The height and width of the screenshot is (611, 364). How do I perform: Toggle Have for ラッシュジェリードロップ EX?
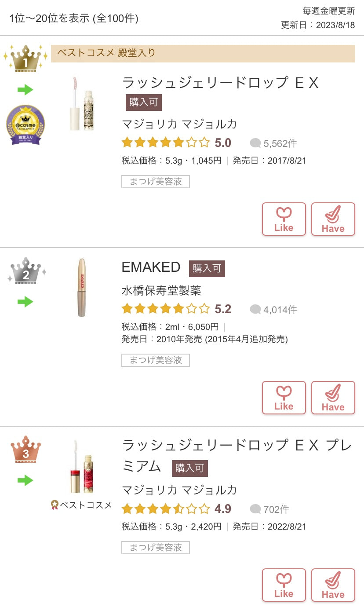(333, 219)
